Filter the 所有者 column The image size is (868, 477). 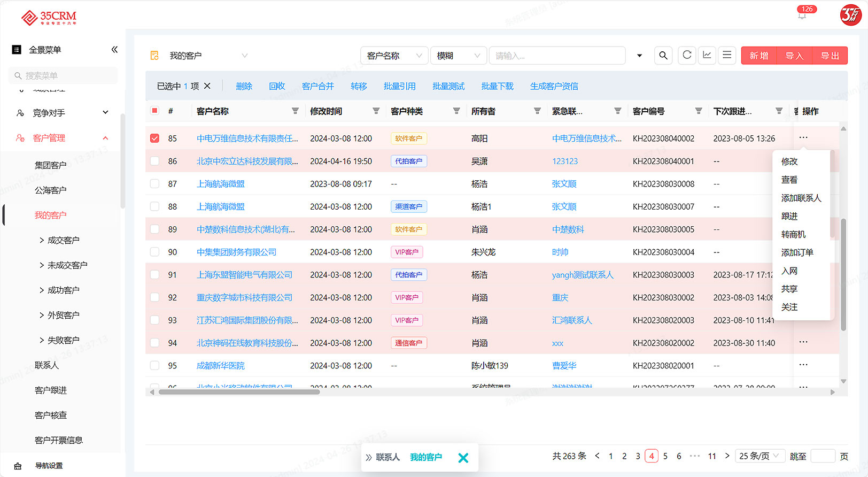[x=537, y=111]
